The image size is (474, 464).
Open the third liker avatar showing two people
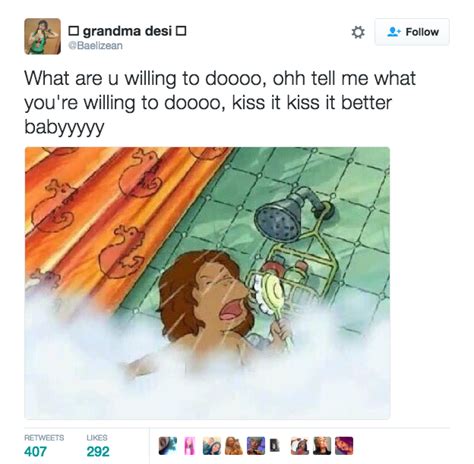[x=212, y=446]
